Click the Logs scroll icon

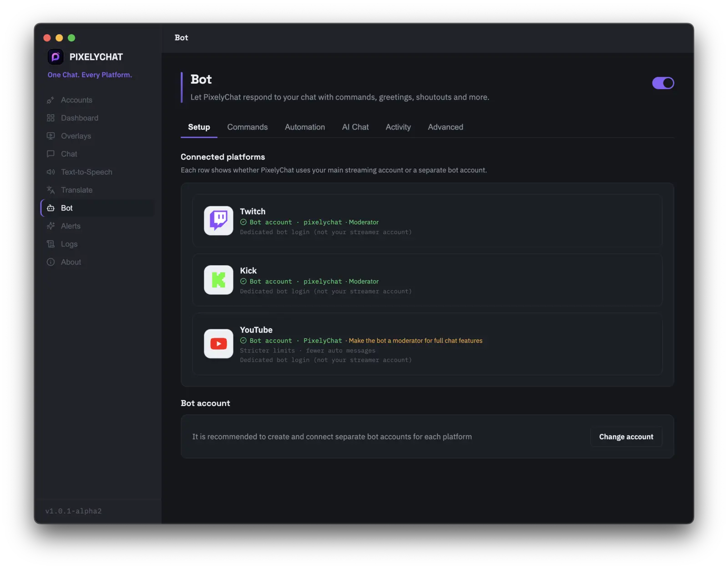coord(51,244)
